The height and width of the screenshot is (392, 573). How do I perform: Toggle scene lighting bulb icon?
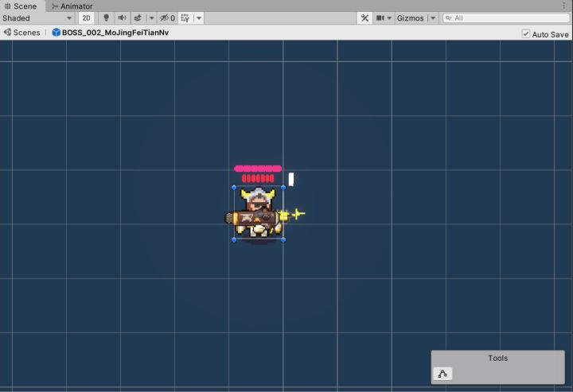point(107,17)
